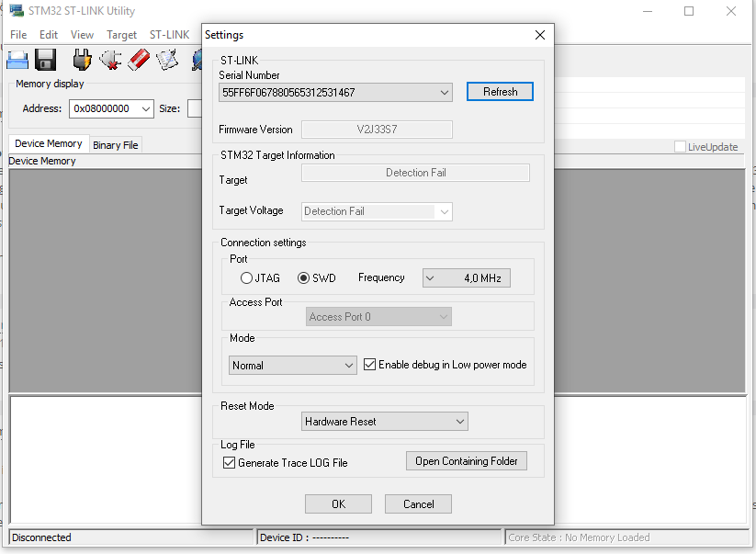Click Open Containing Folder button
Viewport: 756px width, 554px height.
pos(467,461)
